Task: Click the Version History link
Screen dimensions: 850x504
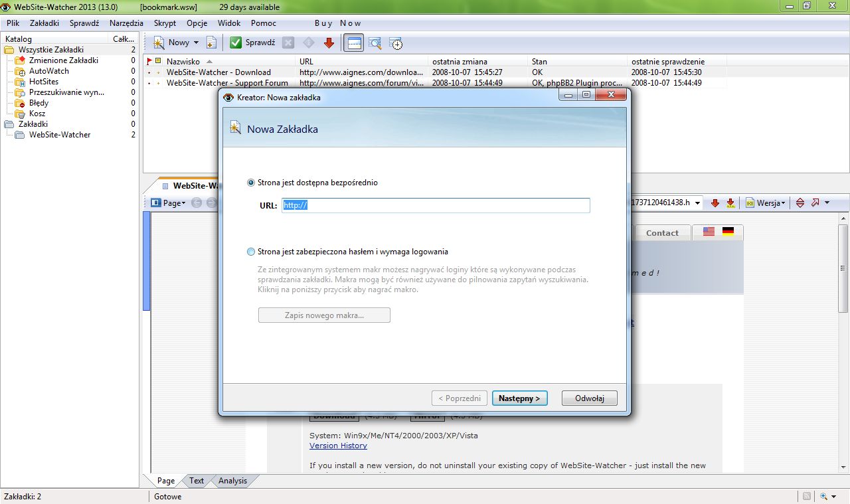Action: click(338, 446)
